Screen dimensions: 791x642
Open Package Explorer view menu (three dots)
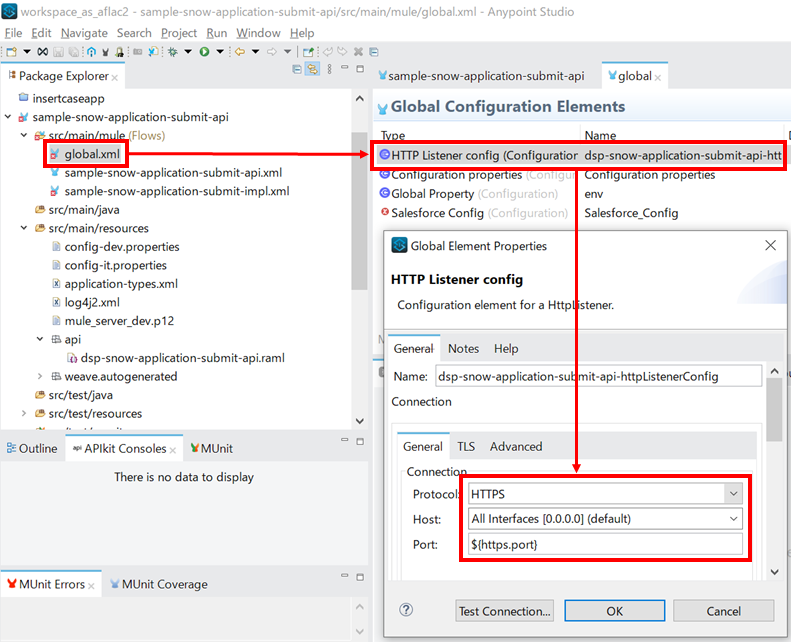click(328, 69)
